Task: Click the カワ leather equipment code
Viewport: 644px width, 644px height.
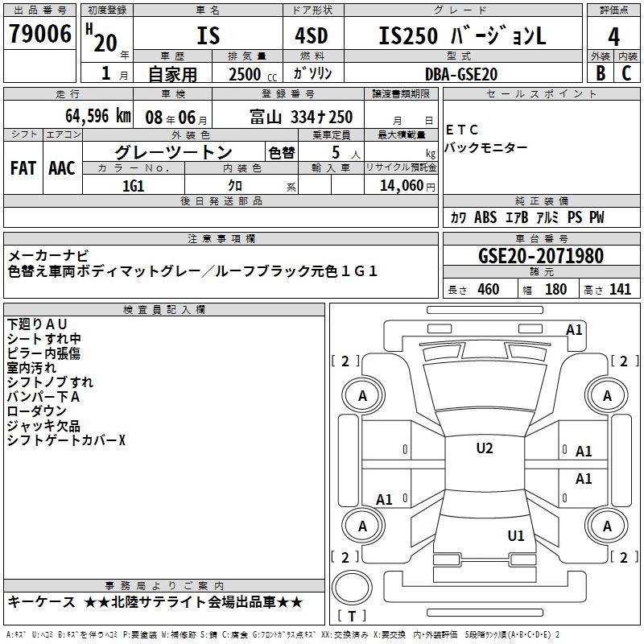Action: 458,217
